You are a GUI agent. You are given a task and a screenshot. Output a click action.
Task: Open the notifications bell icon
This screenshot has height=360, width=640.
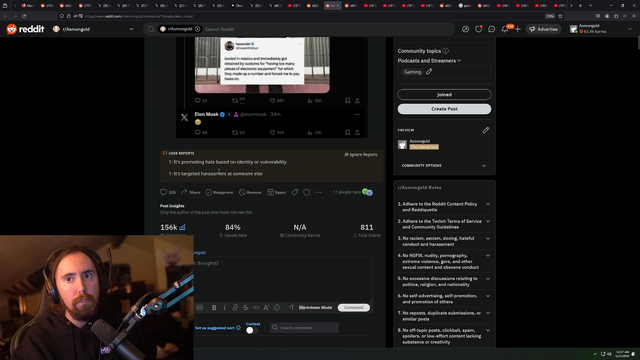click(505, 29)
